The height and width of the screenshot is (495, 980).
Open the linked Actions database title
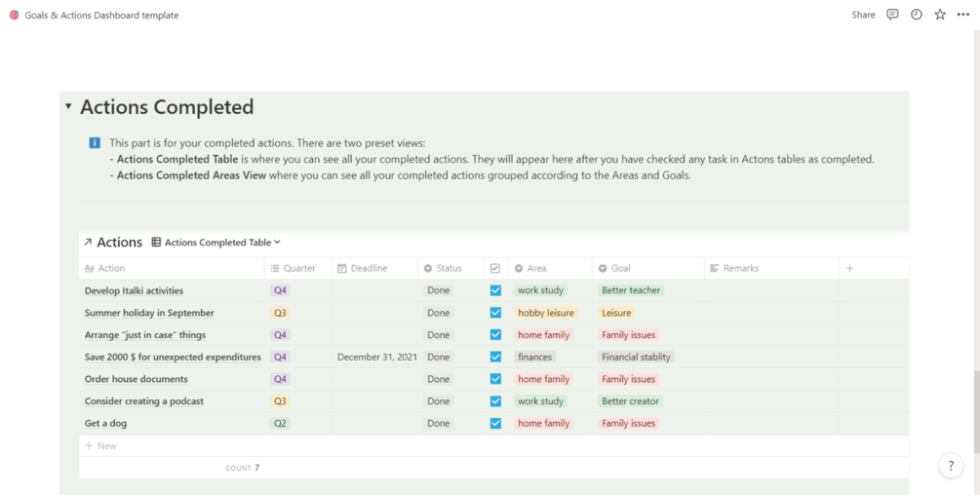tap(119, 243)
